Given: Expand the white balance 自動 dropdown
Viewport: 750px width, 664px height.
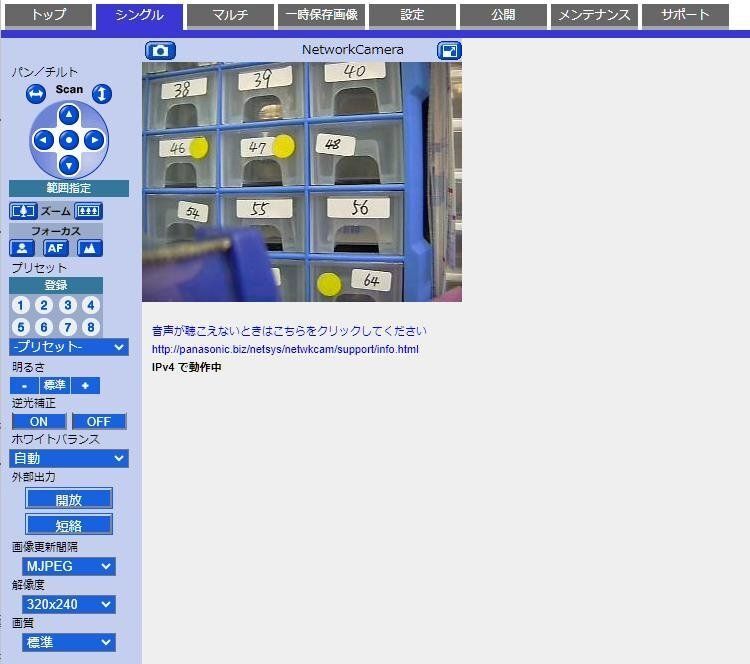Looking at the screenshot, I should pyautogui.click(x=69, y=458).
